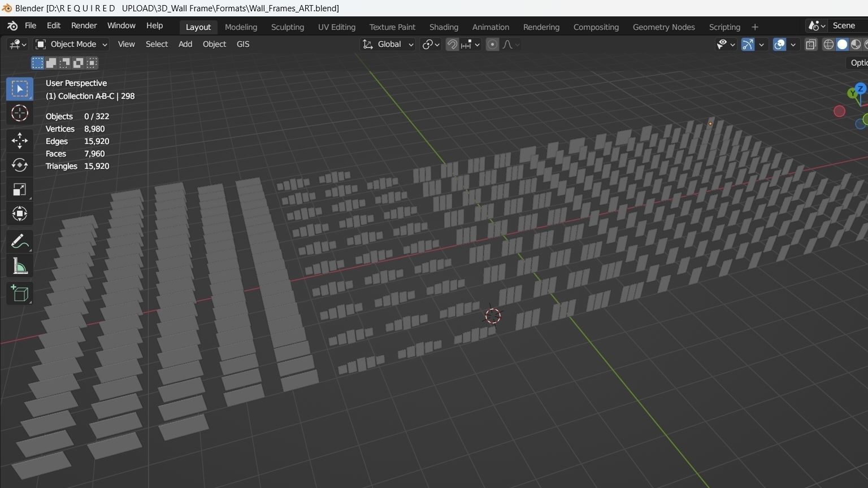Select the Add Cube tool
The height and width of the screenshot is (488, 868).
(x=20, y=293)
